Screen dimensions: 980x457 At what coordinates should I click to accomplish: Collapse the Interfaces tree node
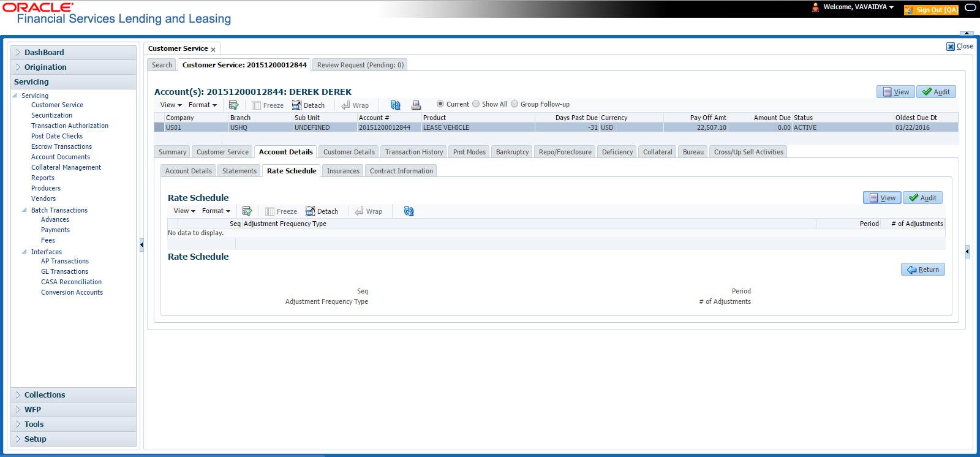pyautogui.click(x=24, y=252)
